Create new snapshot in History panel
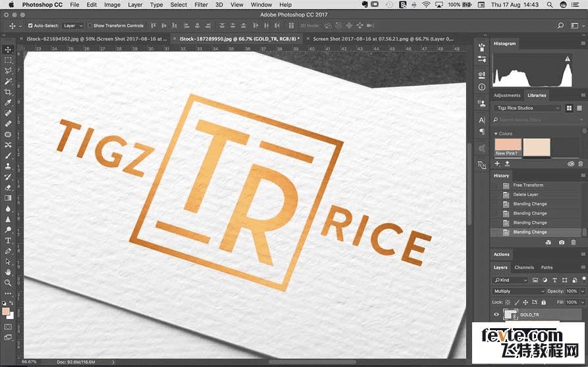588x367 pixels. pyautogui.click(x=562, y=243)
